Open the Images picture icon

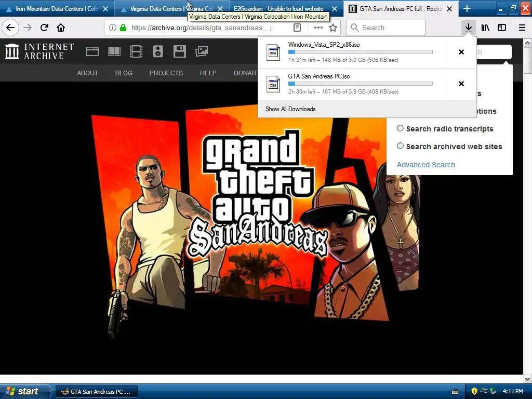click(x=202, y=51)
